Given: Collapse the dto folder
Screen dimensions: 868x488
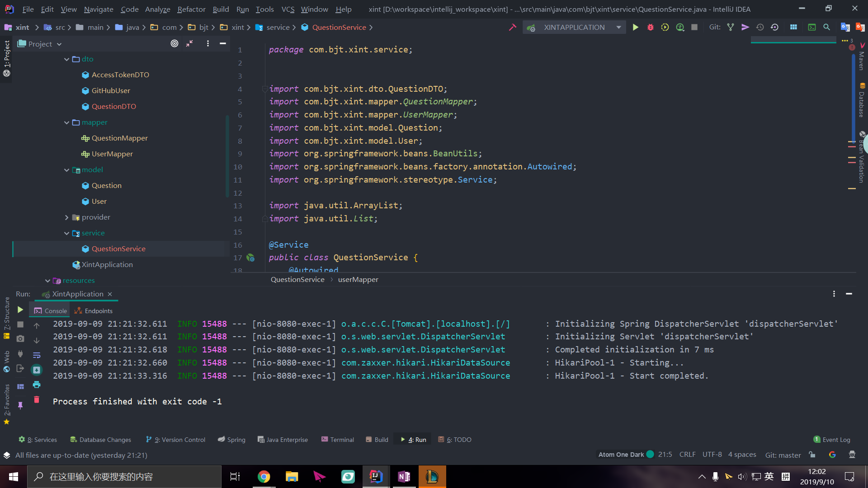Looking at the screenshot, I should coord(66,59).
